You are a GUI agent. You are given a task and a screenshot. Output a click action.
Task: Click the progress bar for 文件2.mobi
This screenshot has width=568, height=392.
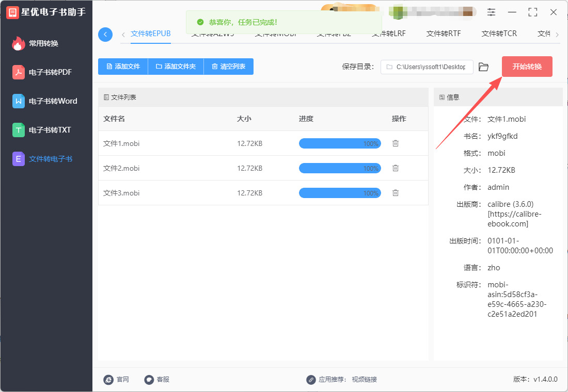click(x=340, y=168)
